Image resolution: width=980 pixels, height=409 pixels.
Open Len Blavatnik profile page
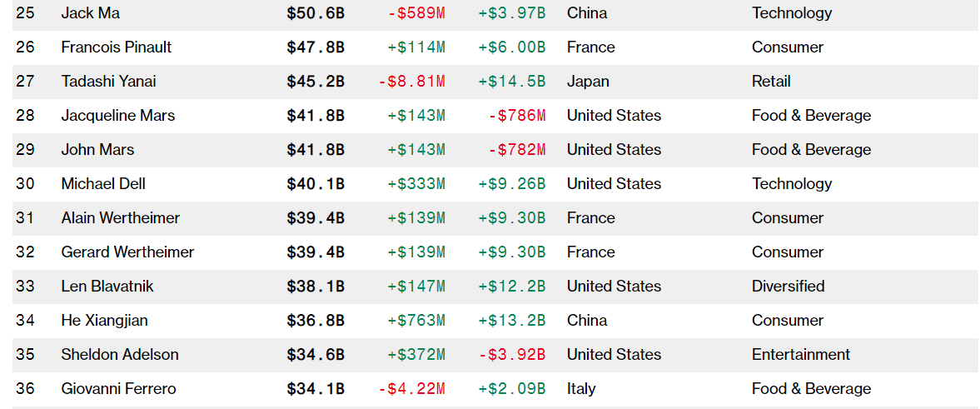[x=107, y=287]
